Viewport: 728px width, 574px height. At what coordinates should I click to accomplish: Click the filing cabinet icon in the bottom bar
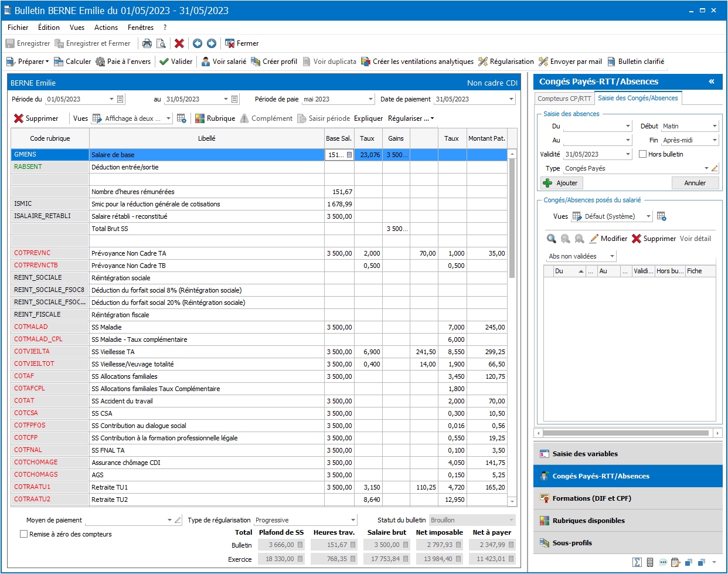(x=650, y=562)
